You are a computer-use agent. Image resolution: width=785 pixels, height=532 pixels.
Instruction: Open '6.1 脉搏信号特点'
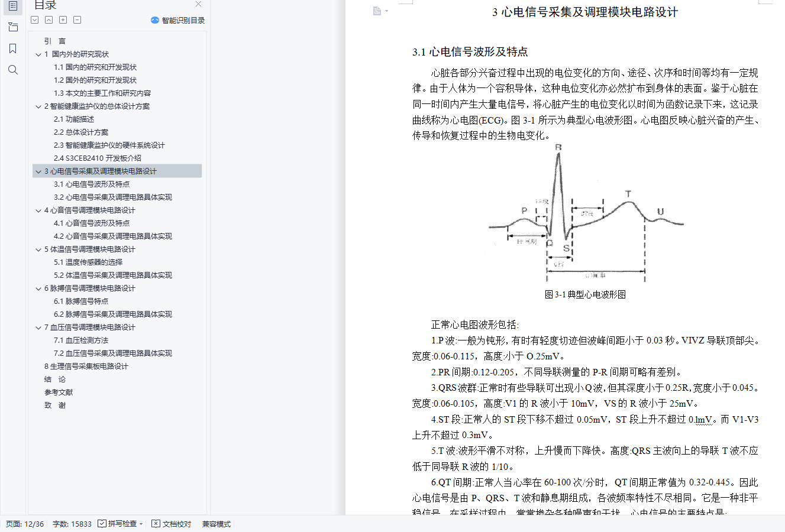click(81, 301)
